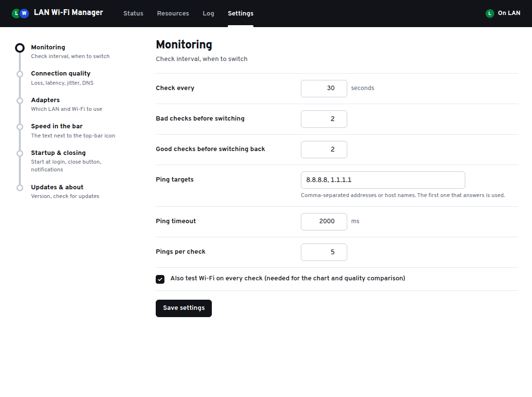Go to Connection quality settings
532x397 pixels.
pos(61,74)
